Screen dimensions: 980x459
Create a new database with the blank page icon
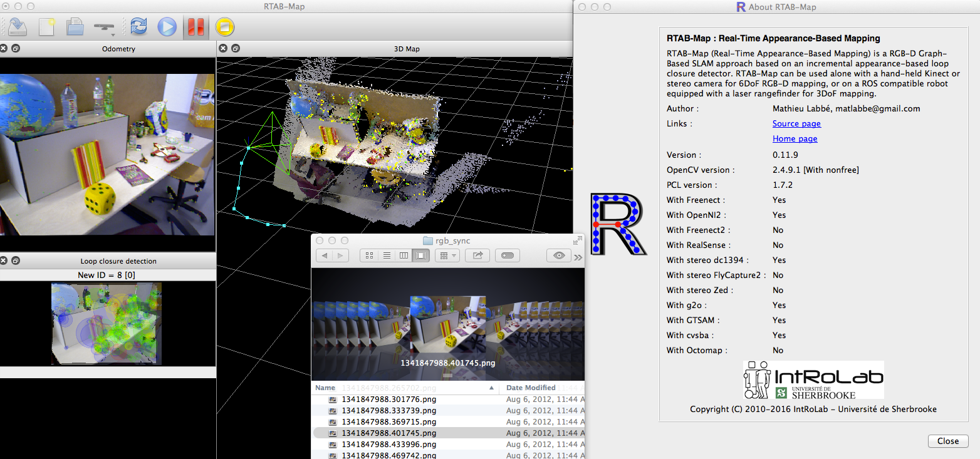[46, 26]
